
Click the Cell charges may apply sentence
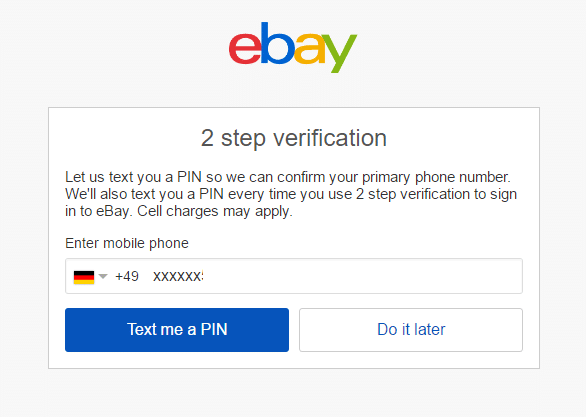tap(215, 211)
